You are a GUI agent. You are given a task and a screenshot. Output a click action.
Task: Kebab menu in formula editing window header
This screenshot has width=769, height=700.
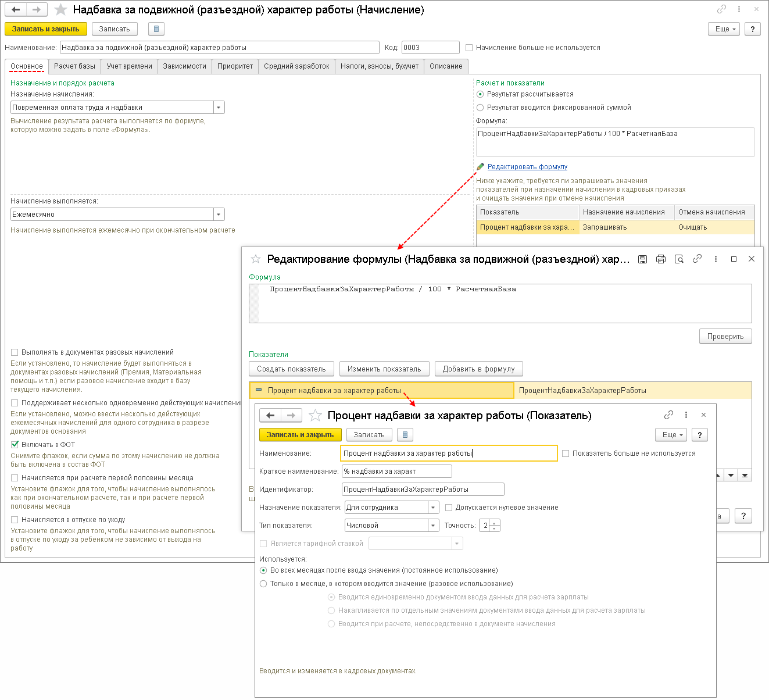click(x=716, y=259)
